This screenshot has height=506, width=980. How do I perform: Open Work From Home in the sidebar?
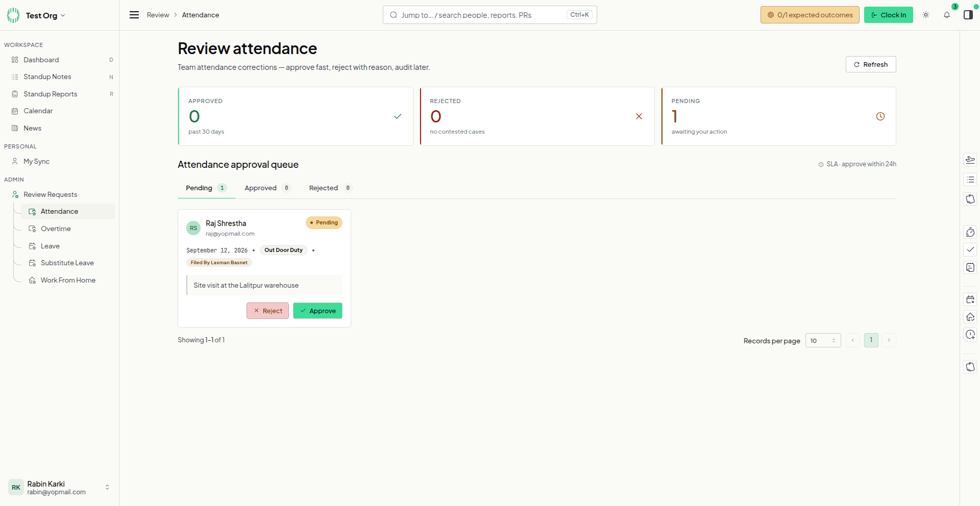68,280
